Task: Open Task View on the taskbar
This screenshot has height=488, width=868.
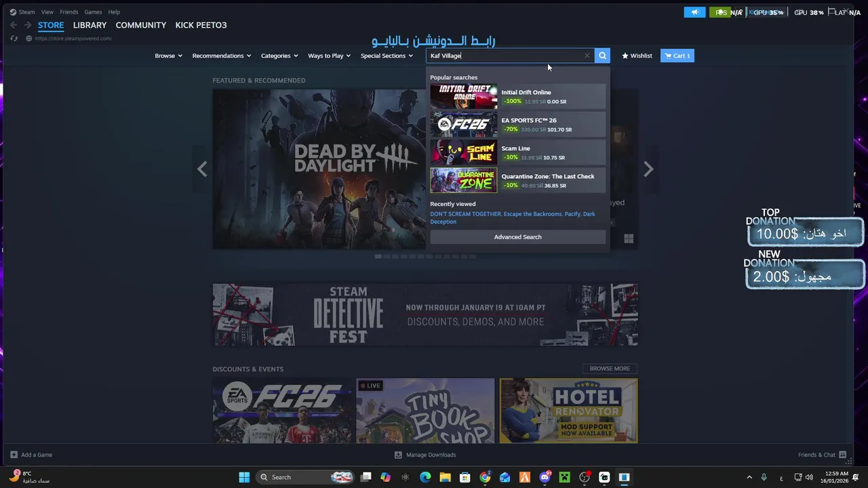Action: click(x=366, y=477)
